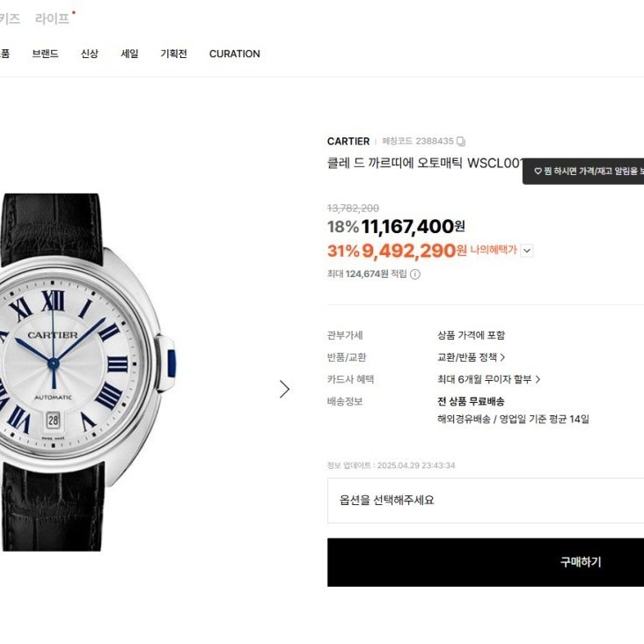Open the CARTIER brand link

click(x=348, y=142)
